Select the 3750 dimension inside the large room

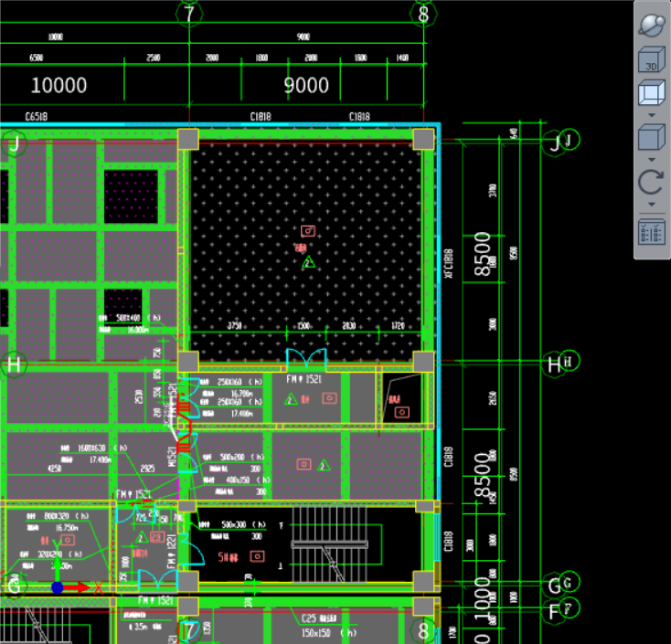click(235, 326)
